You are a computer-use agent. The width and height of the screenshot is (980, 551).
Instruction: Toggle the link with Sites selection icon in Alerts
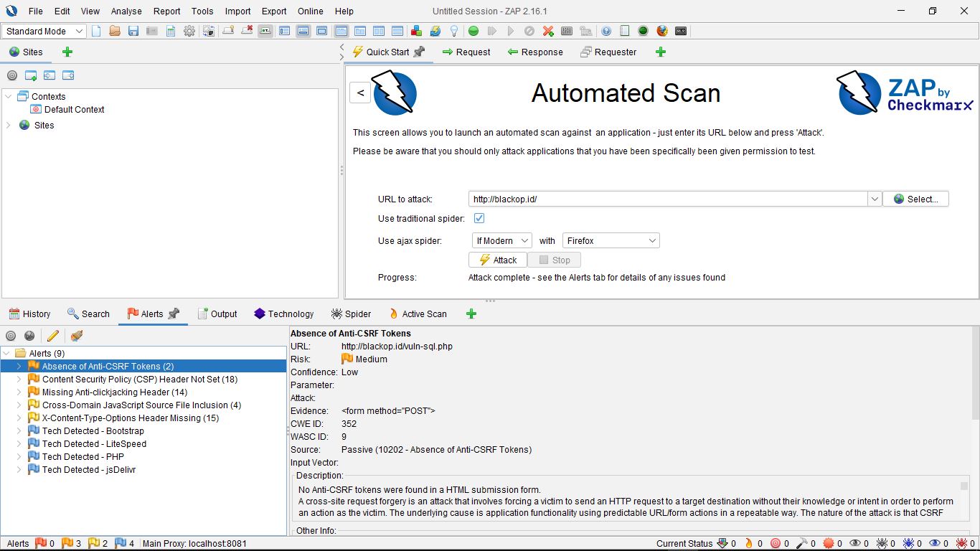[x=29, y=335]
